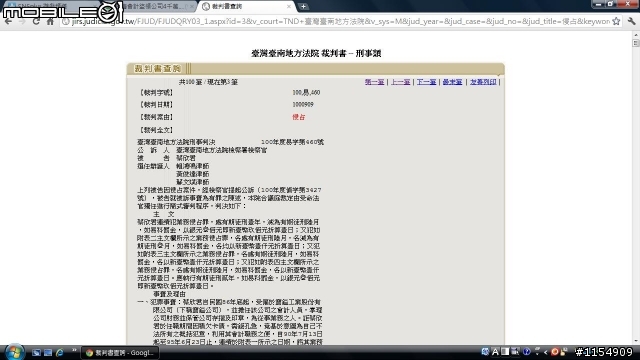
Task: Expand hidden tray icons with the arrow
Action: [545, 352]
